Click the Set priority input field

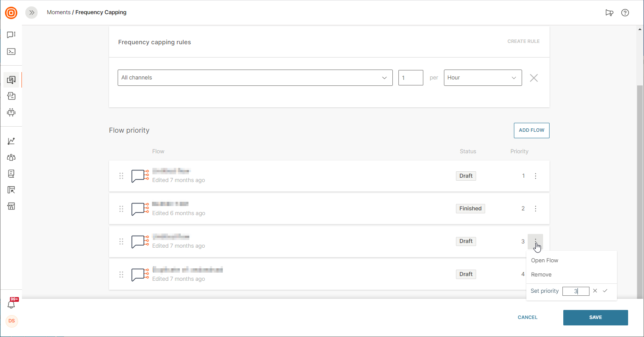[x=575, y=291]
